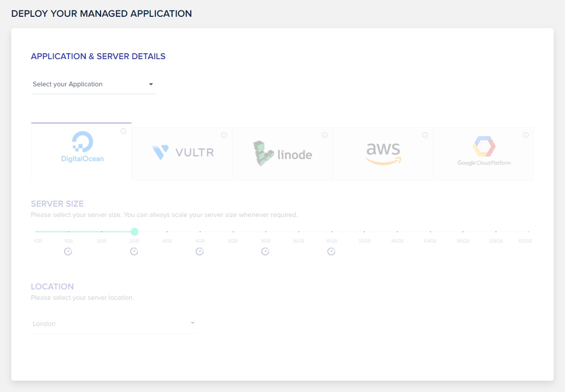Click the info icon on DigitalOcean card
Image resolution: width=565 pixels, height=392 pixels.
click(x=124, y=131)
